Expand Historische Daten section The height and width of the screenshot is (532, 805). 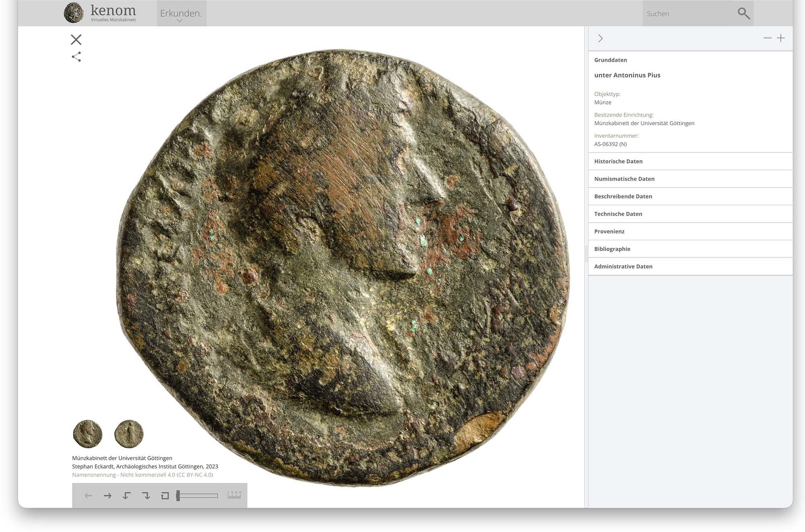click(x=618, y=161)
